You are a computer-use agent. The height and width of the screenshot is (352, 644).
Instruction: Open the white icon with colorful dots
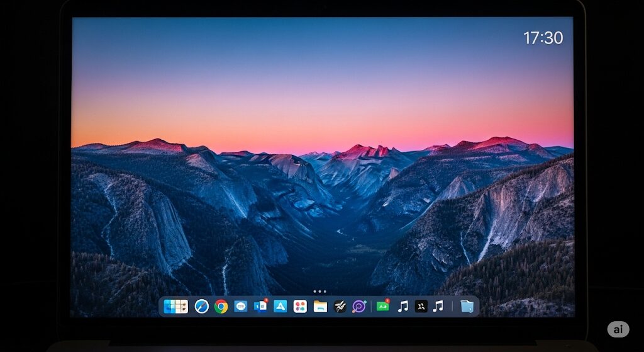(x=300, y=307)
